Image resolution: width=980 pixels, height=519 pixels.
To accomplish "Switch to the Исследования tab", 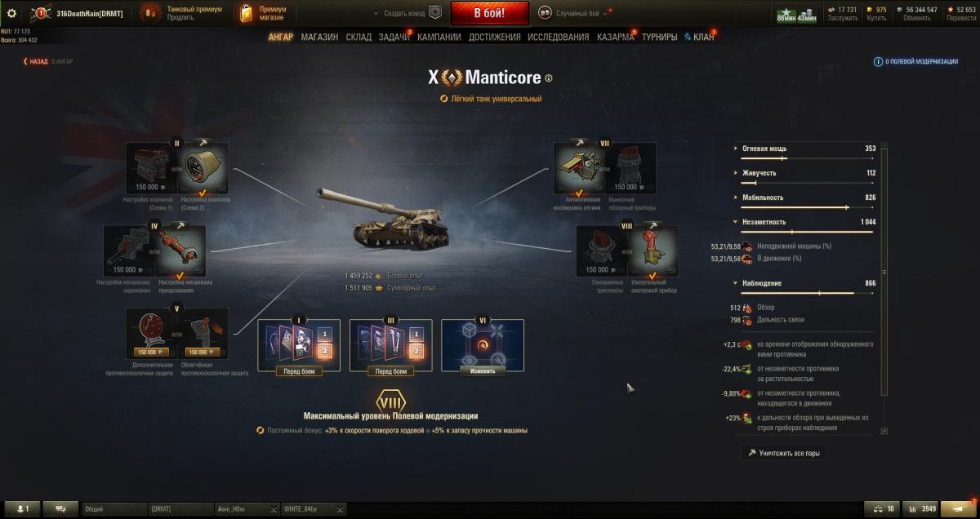I will tap(558, 37).
